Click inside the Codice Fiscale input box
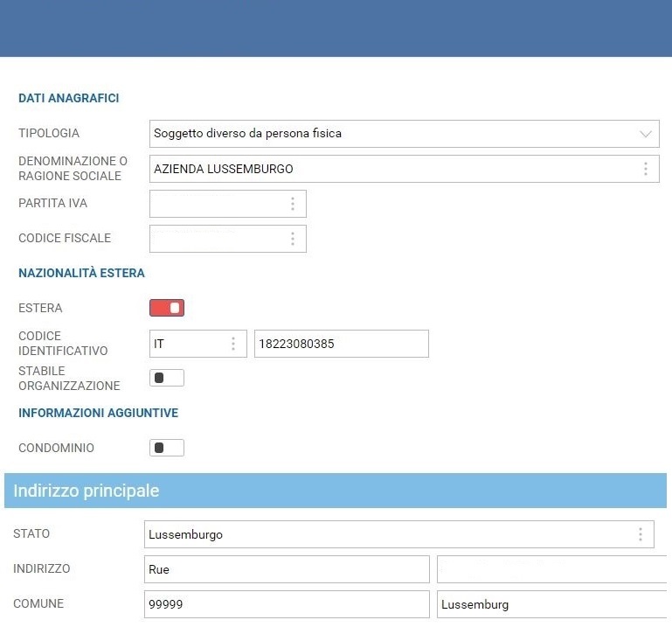This screenshot has width=672, height=627. tap(217, 239)
